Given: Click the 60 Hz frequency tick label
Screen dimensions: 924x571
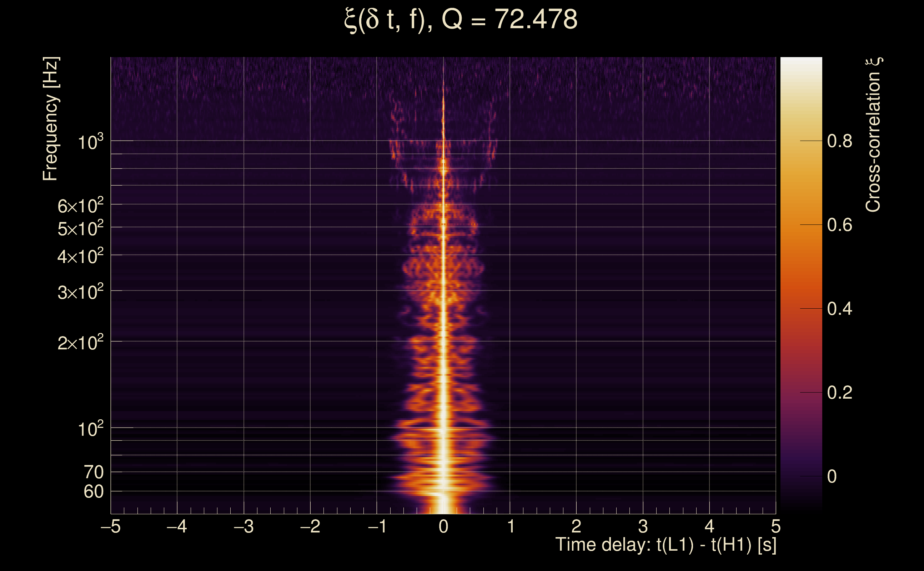Looking at the screenshot, I should [93, 492].
